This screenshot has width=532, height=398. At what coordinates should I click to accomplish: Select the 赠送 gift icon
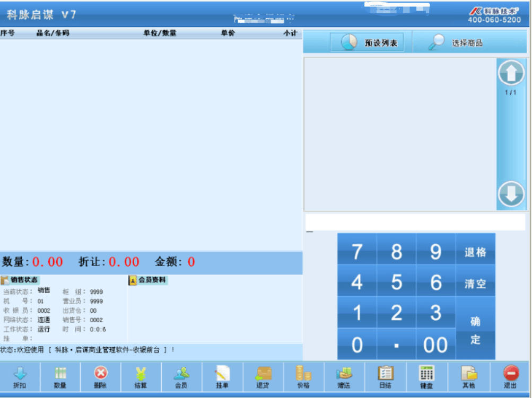pyautogui.click(x=344, y=377)
